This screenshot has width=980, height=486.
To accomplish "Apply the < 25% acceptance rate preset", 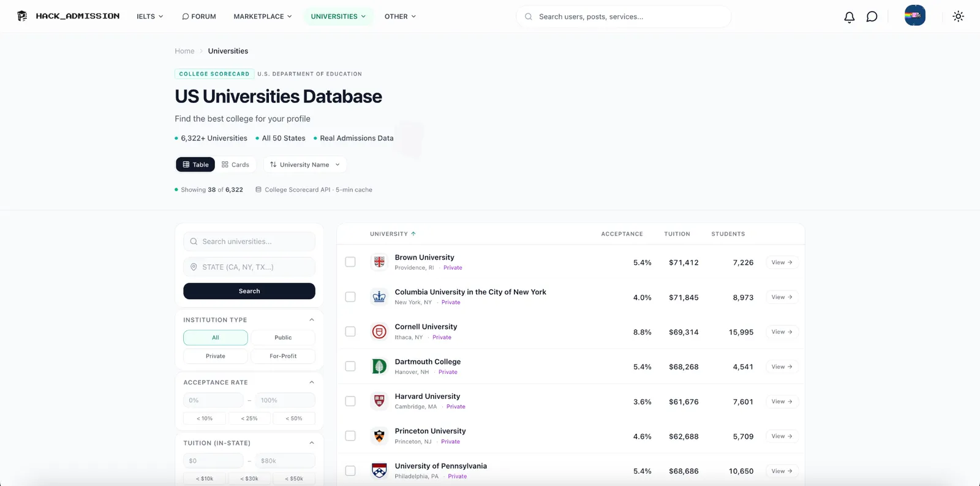I will coord(249,419).
